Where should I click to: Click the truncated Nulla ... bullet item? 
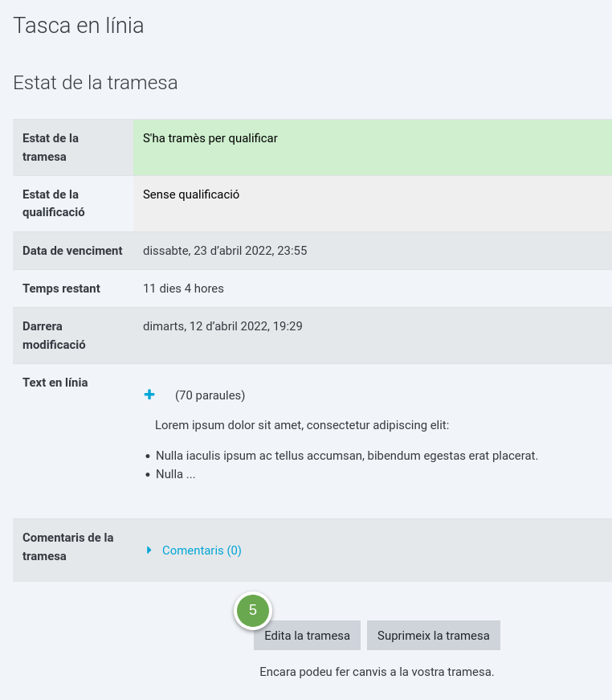coord(175,474)
